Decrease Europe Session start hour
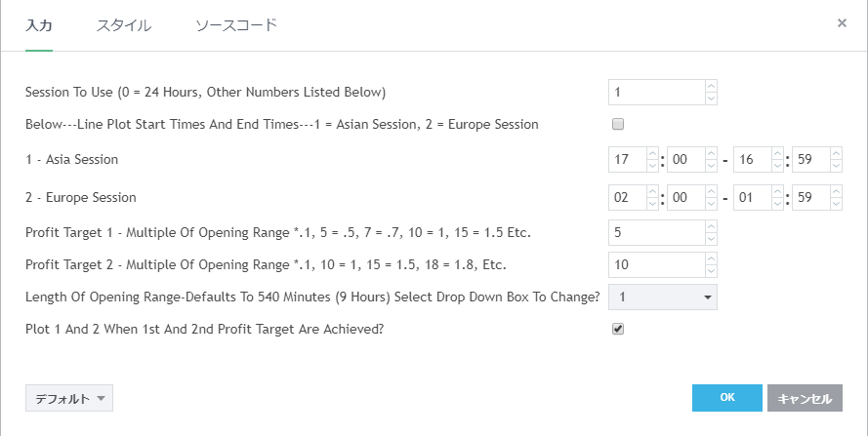This screenshot has width=868, height=436. (x=653, y=204)
